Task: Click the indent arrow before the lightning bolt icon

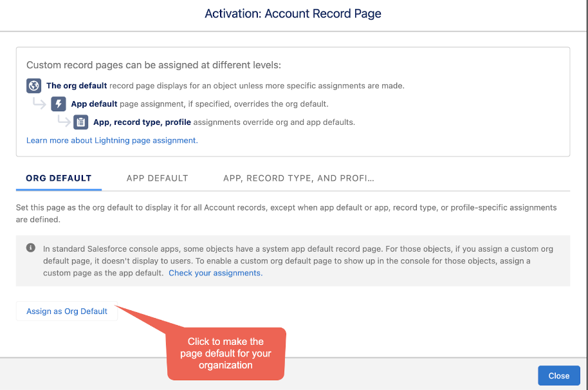Action: [x=39, y=103]
